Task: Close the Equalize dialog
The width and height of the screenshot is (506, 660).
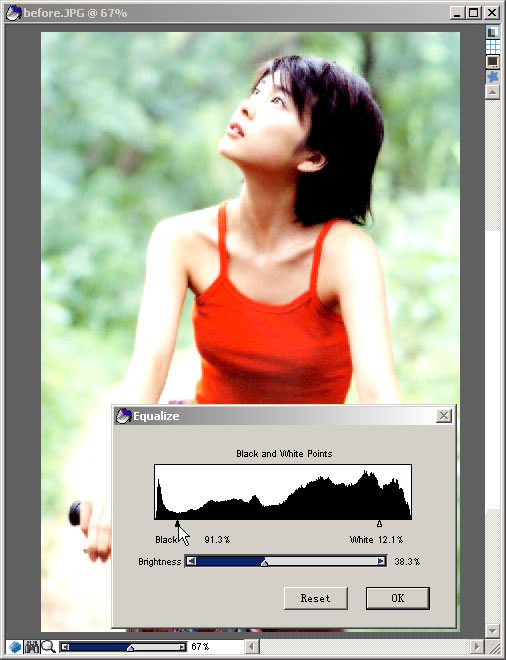Action: pos(444,416)
